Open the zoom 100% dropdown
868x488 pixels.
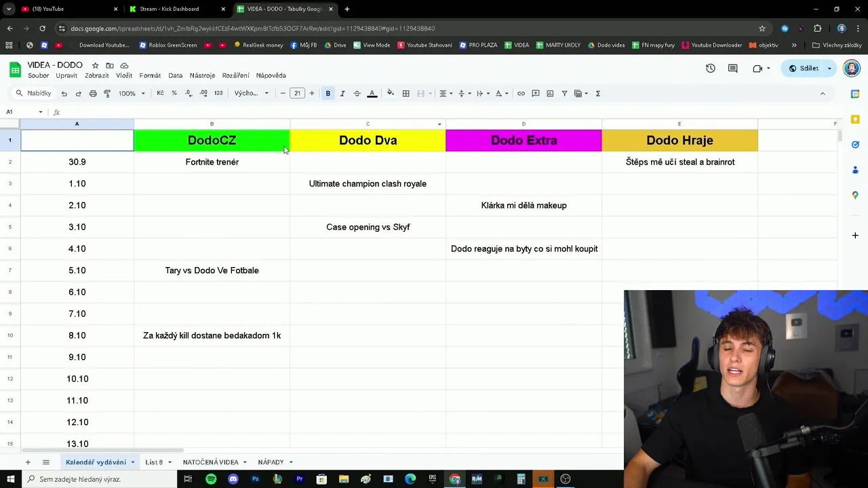(x=132, y=94)
